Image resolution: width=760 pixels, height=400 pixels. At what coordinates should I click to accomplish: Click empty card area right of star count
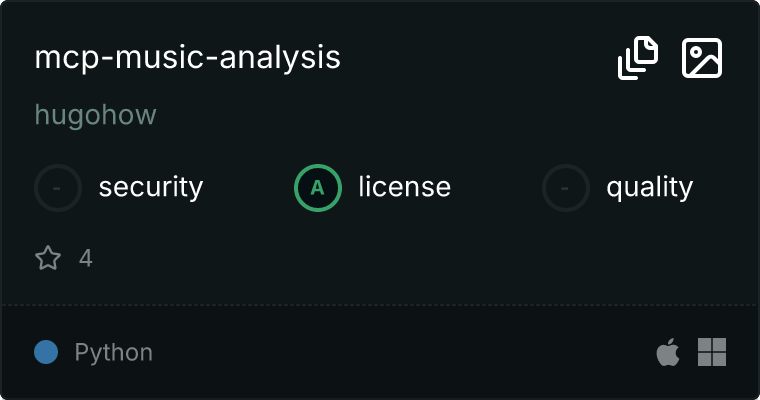400,259
